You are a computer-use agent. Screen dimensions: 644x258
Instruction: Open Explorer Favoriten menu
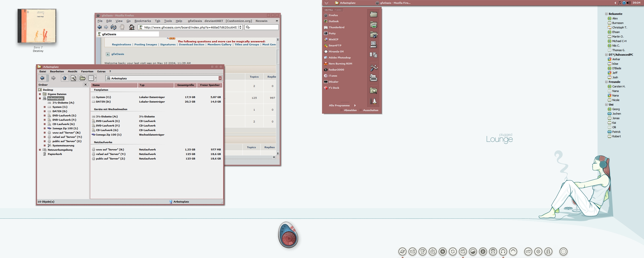(x=87, y=72)
